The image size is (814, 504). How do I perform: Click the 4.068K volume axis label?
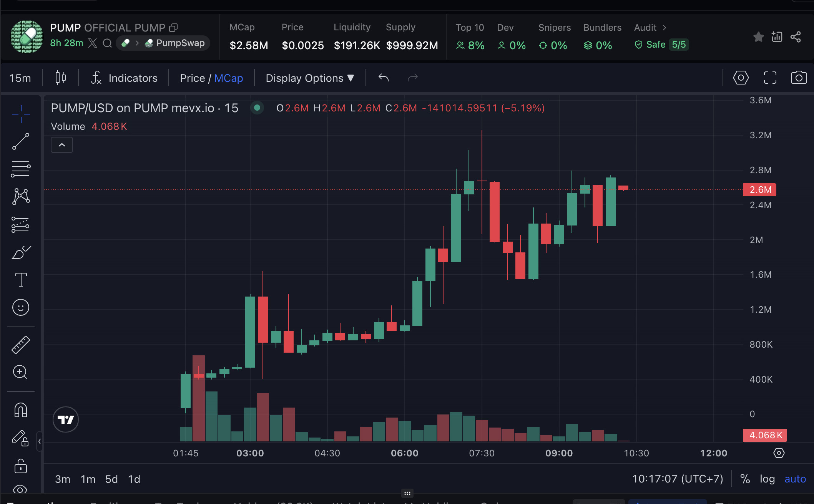[765, 435]
